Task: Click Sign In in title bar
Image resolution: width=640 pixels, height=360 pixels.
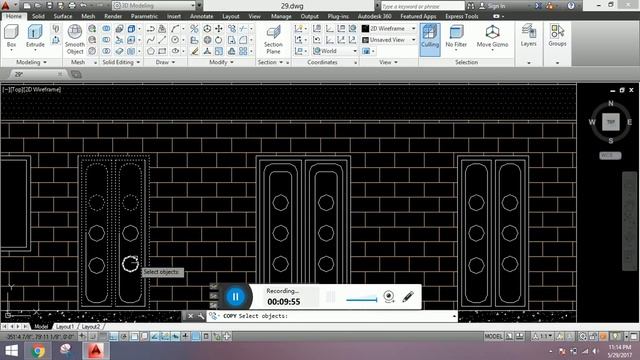Action: [492, 6]
